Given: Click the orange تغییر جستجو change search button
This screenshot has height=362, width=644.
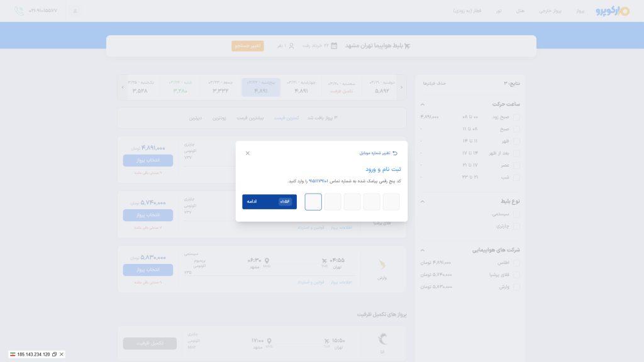Looking at the screenshot, I should [248, 45].
